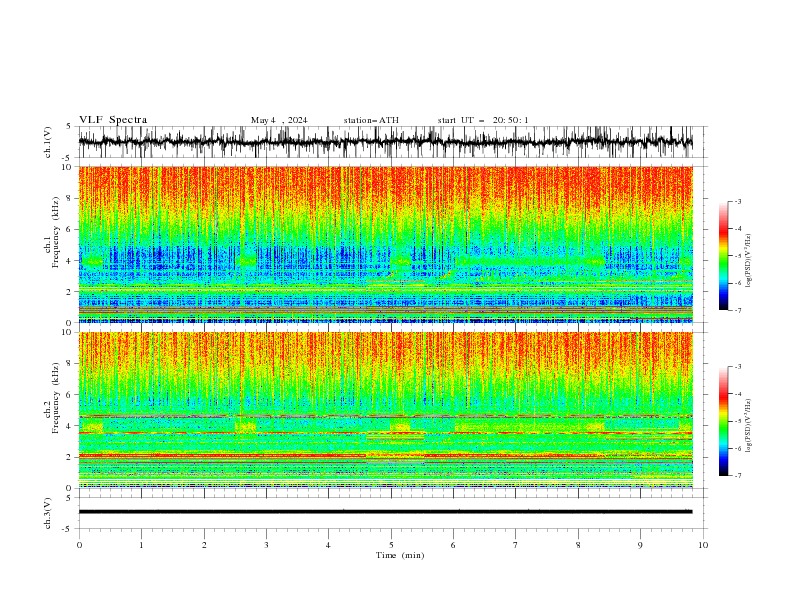Click the "8" kHz tick of ch.1 spectrogram
The image size is (792, 612).
pos(71,198)
